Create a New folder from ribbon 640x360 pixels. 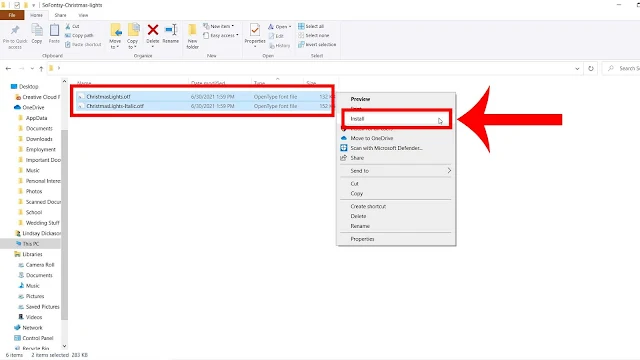(x=193, y=36)
